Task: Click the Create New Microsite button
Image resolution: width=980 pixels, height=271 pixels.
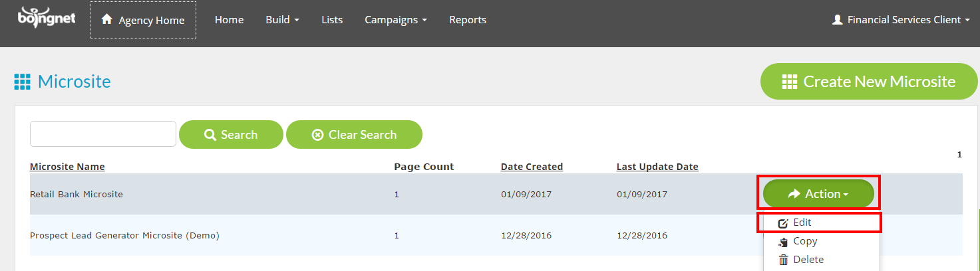Action: [869, 82]
